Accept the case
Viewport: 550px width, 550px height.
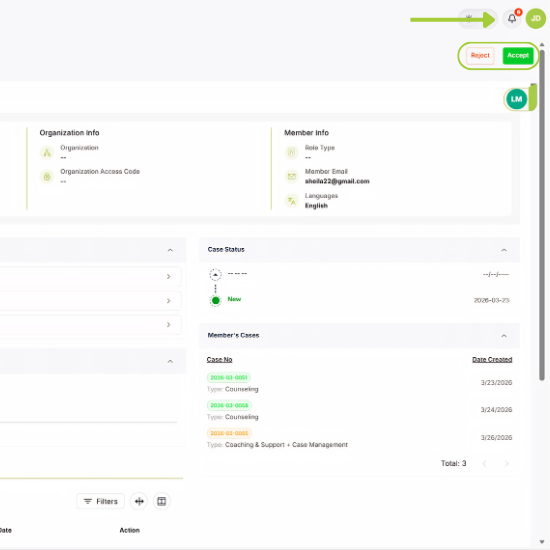(518, 55)
